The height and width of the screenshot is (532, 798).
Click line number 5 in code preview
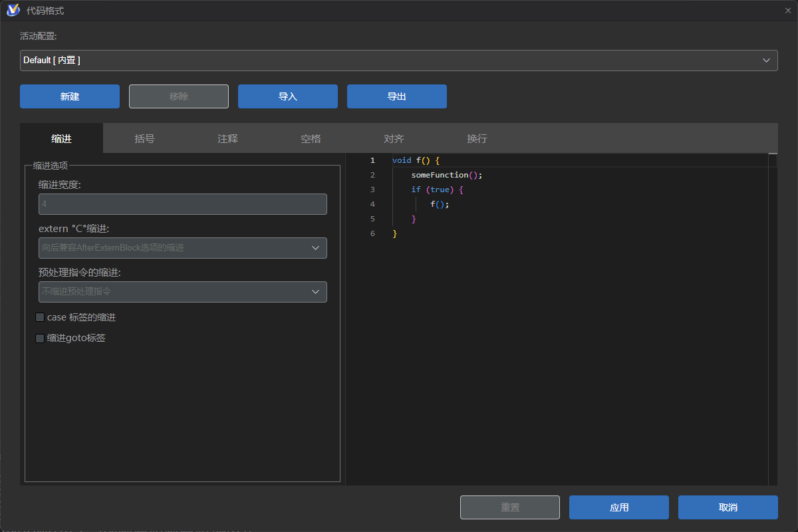tap(372, 219)
